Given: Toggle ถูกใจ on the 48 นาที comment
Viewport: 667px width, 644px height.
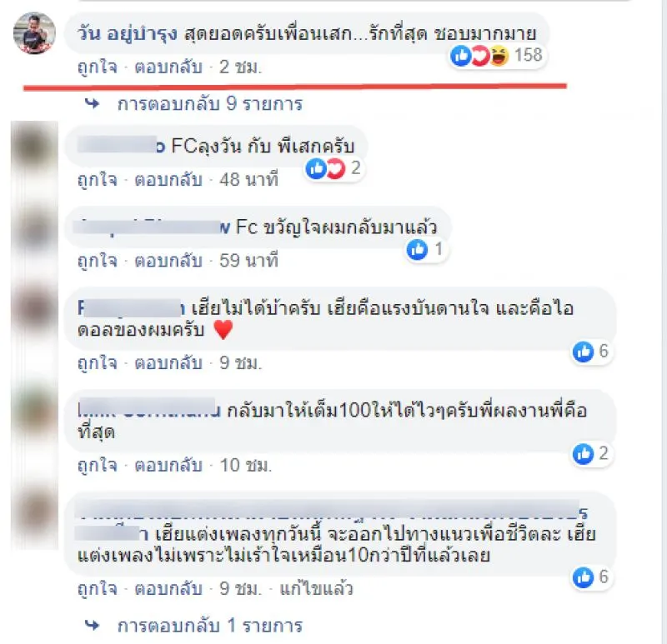Looking at the screenshot, I should [x=98, y=180].
